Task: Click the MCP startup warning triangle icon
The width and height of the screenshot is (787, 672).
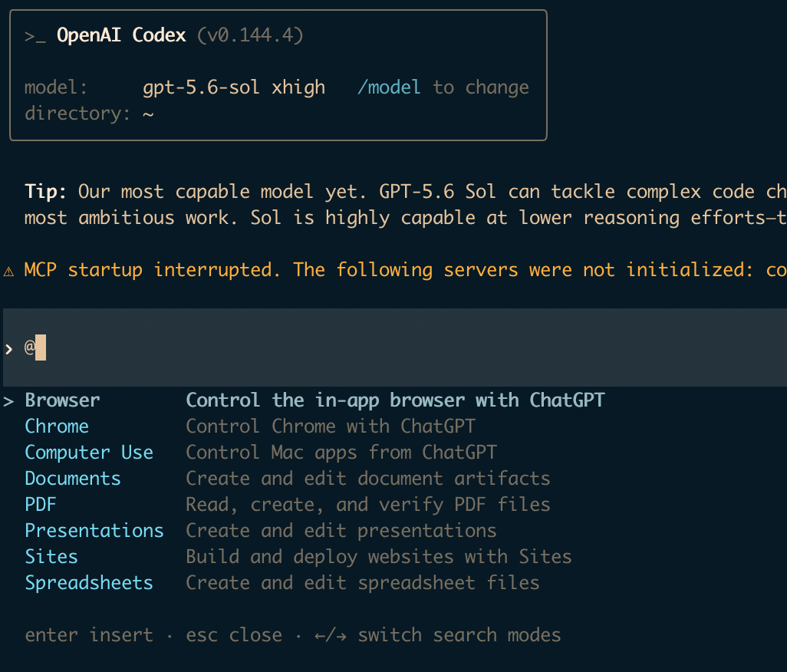Action: pyautogui.click(x=8, y=272)
